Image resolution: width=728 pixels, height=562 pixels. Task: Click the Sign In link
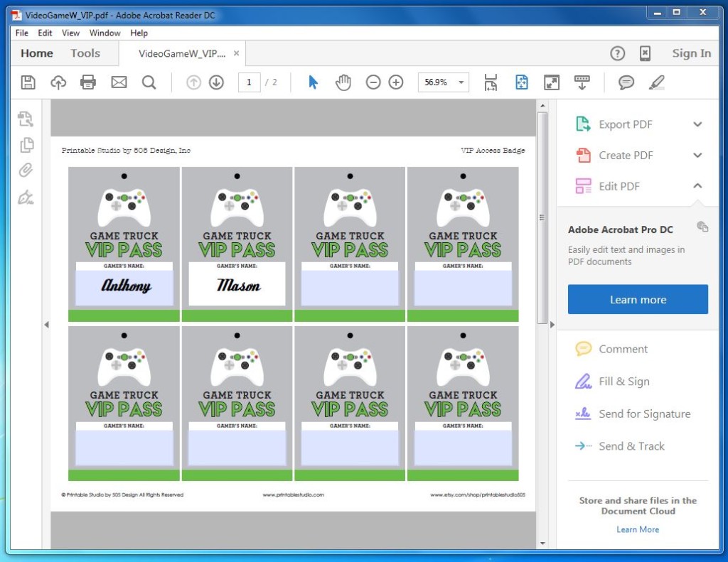pyautogui.click(x=691, y=53)
